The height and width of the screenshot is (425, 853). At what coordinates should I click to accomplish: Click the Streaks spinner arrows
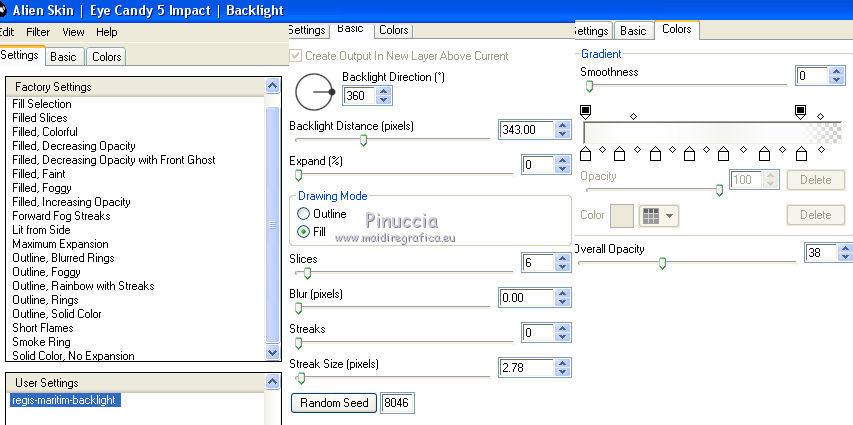pos(563,332)
